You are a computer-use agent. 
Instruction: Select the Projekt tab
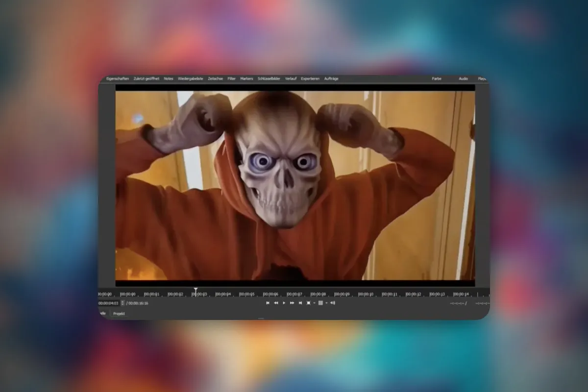119,313
